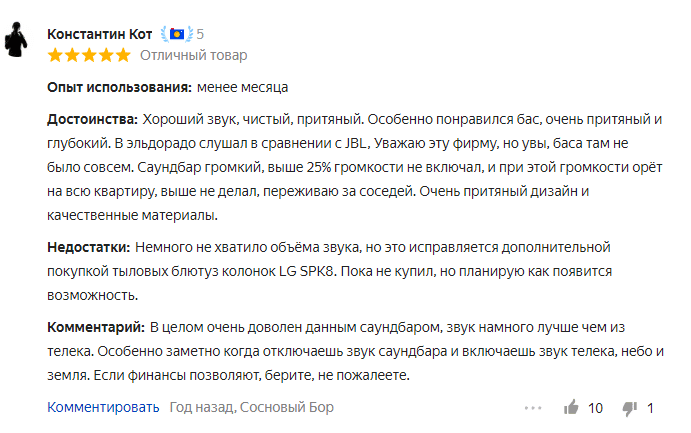Dislike the review with the thumbs-down icon
The image size is (691, 433).
[x=630, y=409]
